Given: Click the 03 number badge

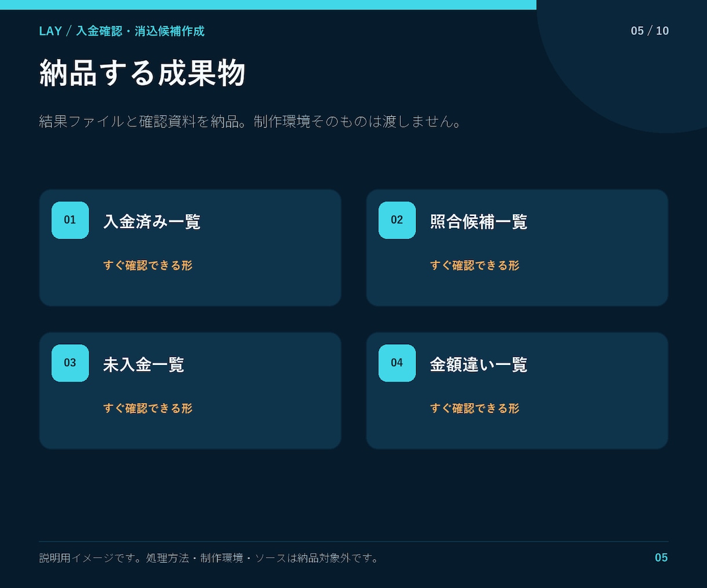Looking at the screenshot, I should [x=70, y=363].
